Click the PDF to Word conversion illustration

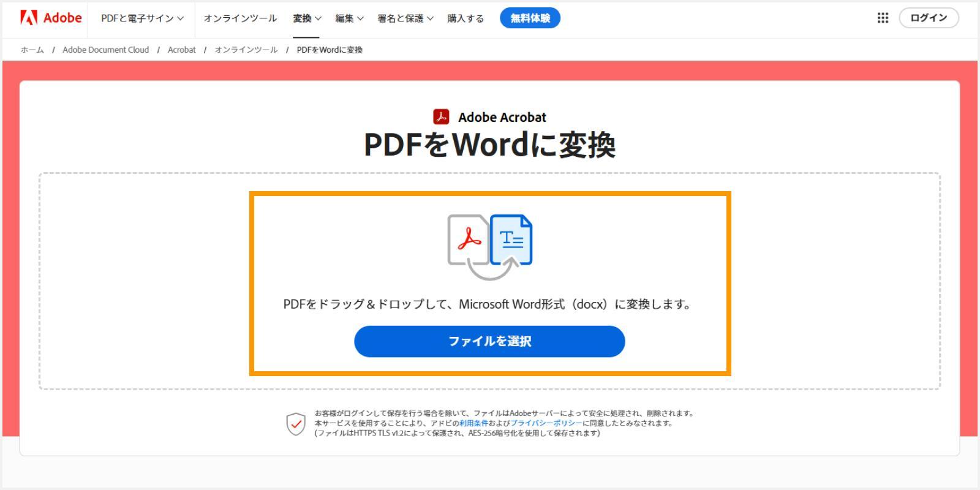point(490,247)
